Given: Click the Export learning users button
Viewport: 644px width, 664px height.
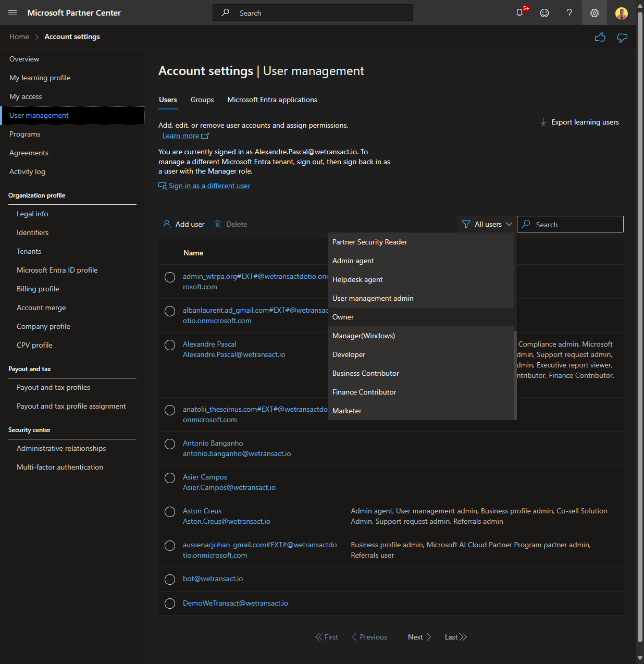Looking at the screenshot, I should coord(579,122).
